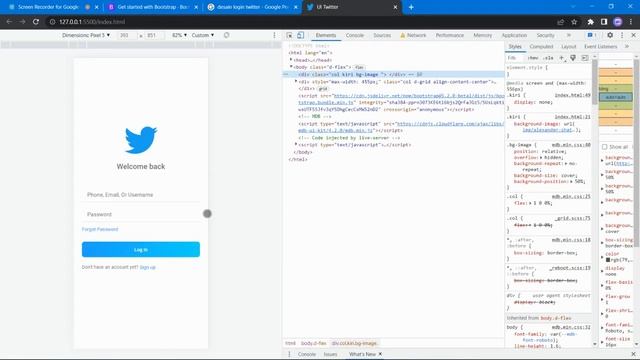640x360 pixels.
Task: Click the browser address bar URL
Action: click(92, 22)
